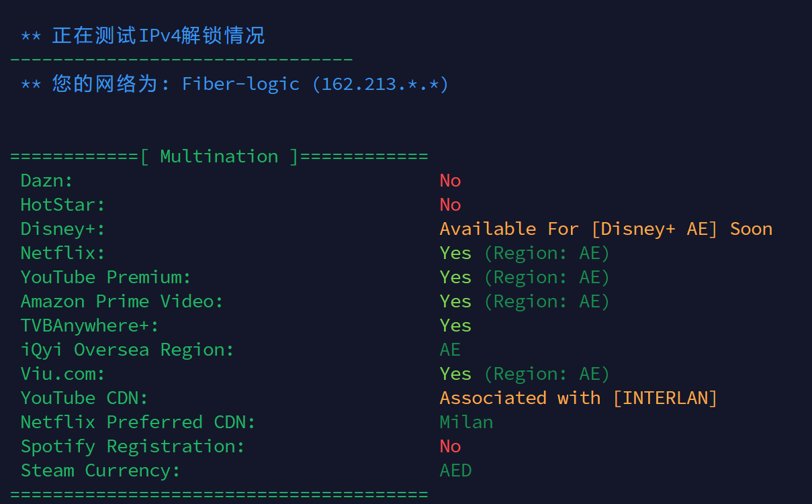Select the HotStar line label
Screen dimensions: 812x504
63,205
